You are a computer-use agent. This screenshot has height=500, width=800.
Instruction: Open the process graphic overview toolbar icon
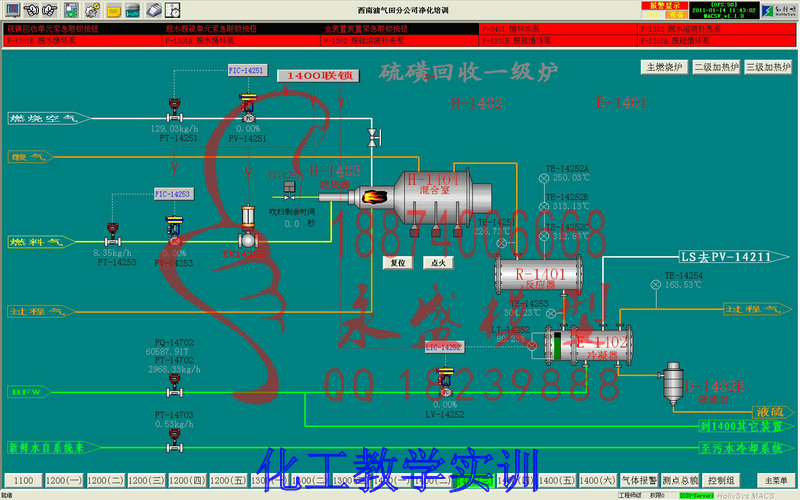pos(71,9)
